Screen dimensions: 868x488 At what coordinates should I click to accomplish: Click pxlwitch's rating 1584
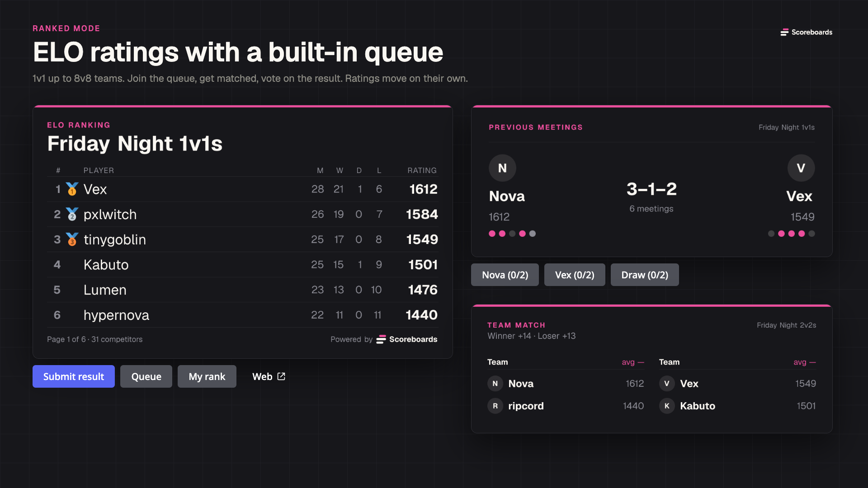coord(422,214)
